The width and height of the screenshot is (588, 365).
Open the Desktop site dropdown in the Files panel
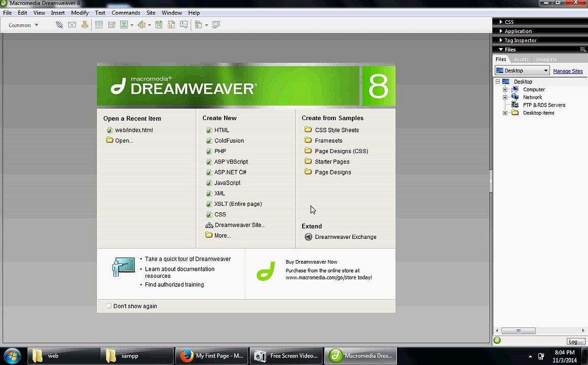click(522, 70)
